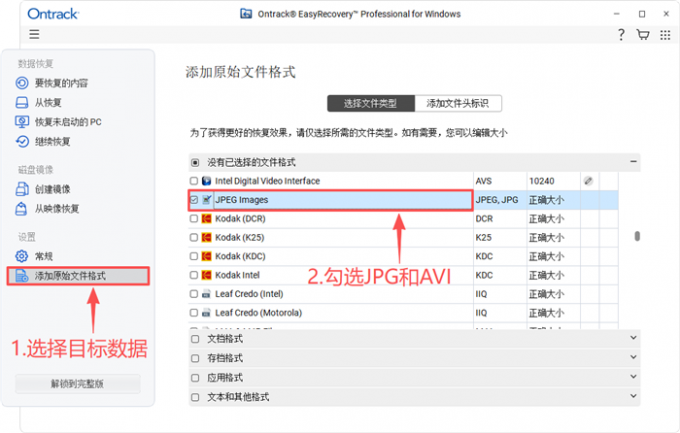This screenshot has height=433, width=680.
Task: Click the 从映像恢复 icon
Action: coord(21,209)
